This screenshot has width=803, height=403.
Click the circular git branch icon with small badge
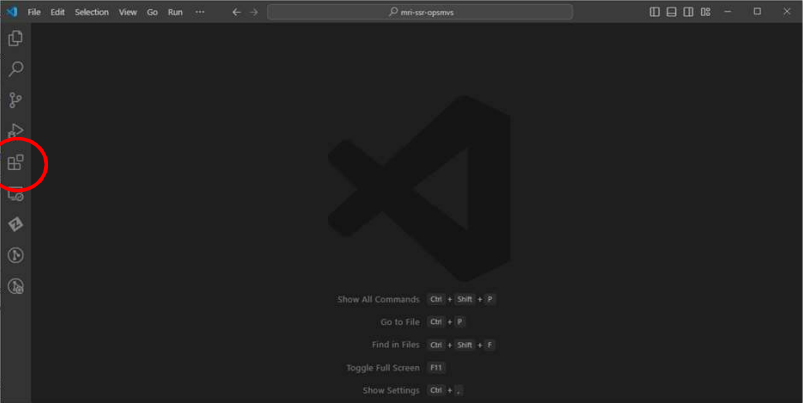tap(15, 286)
